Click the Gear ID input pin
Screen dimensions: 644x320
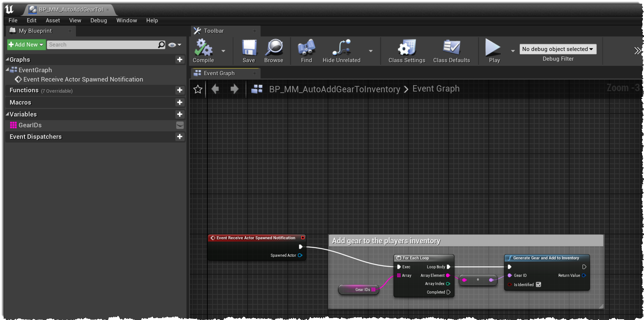click(x=510, y=275)
